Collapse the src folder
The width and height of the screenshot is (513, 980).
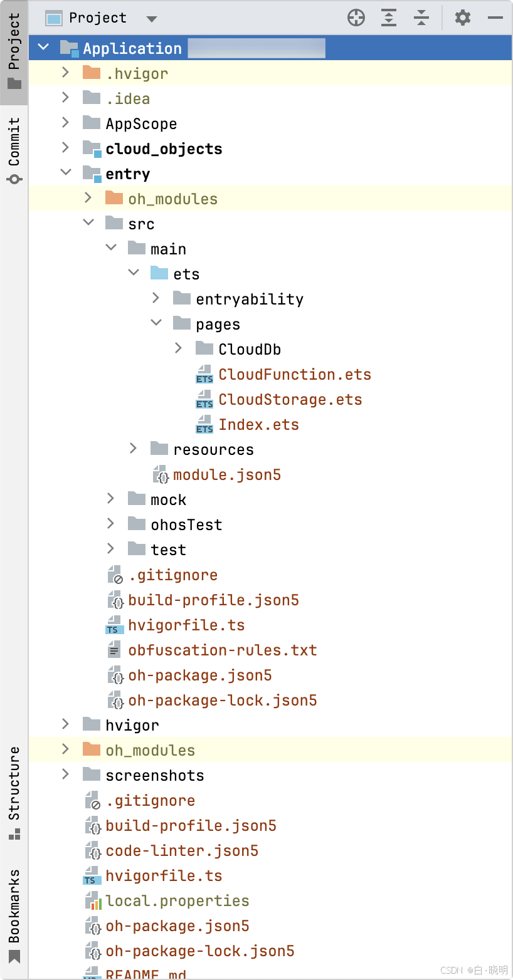(x=88, y=222)
